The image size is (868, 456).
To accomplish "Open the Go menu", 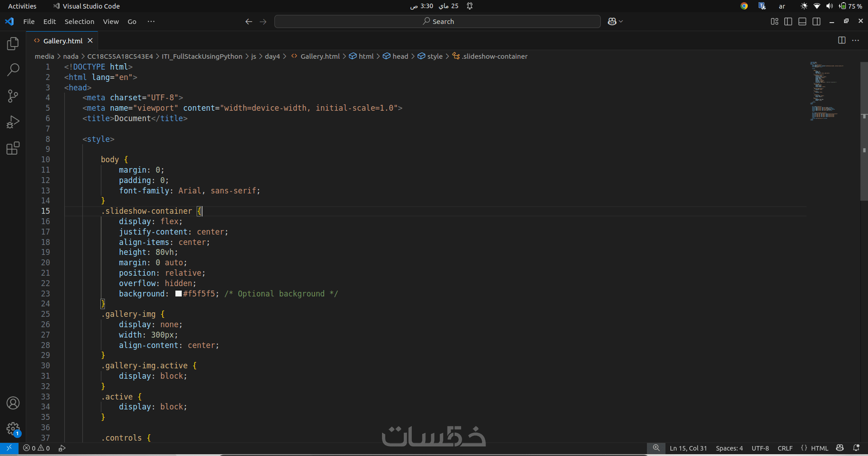I will tap(132, 21).
